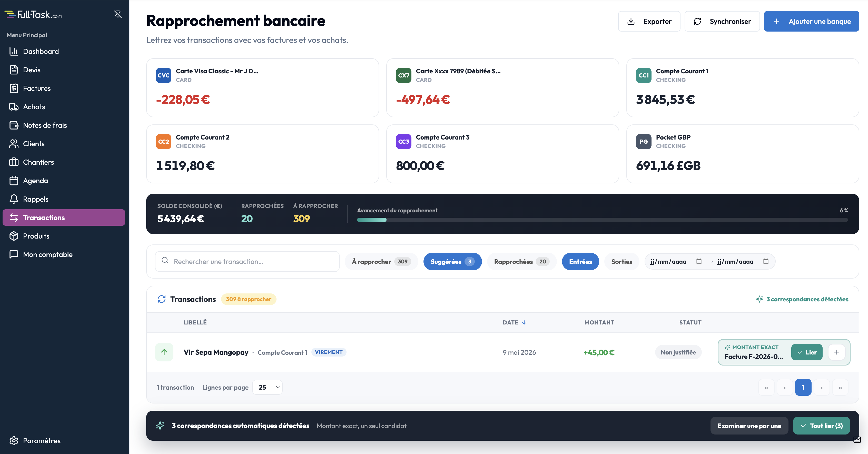Open the end date calendar picker
The width and height of the screenshot is (868, 454).
[766, 261]
